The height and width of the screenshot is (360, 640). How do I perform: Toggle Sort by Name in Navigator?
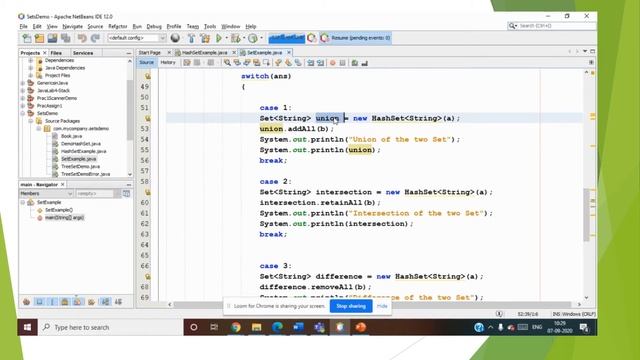[105, 302]
